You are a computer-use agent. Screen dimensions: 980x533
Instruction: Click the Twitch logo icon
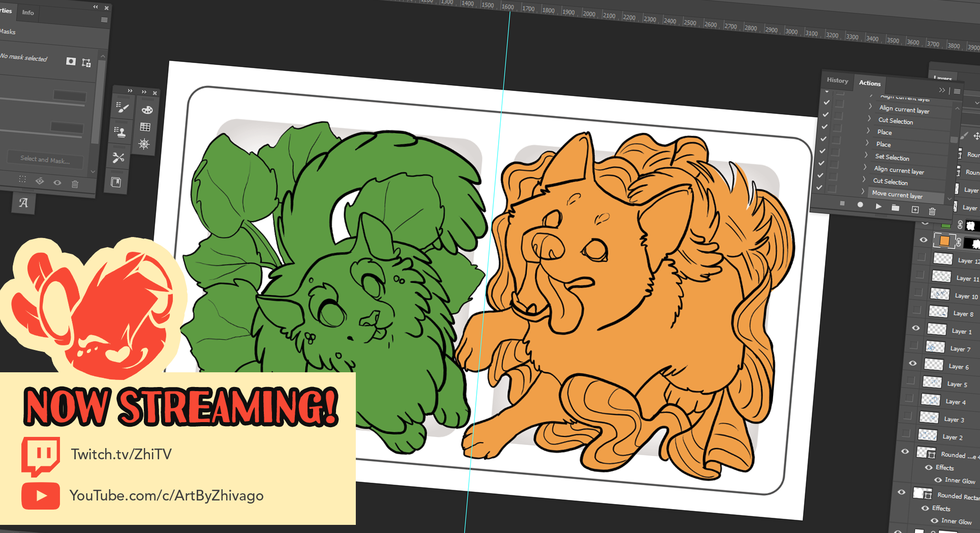(41, 456)
